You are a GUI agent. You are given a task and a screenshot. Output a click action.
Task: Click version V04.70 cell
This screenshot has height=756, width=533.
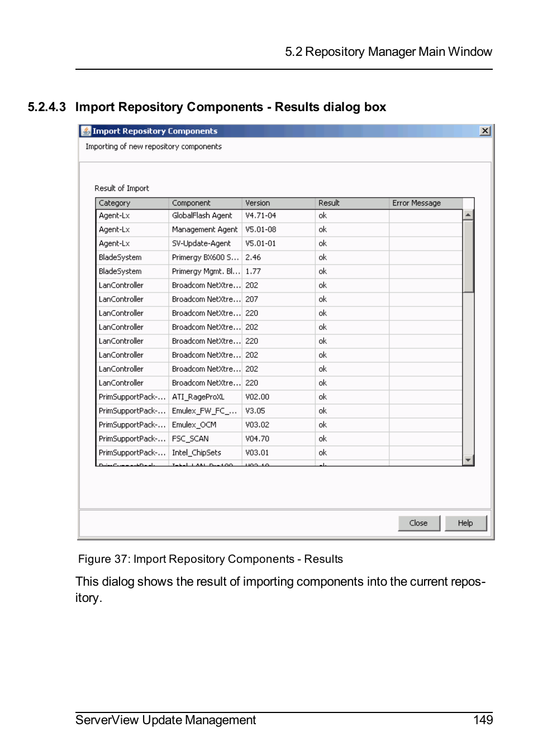click(279, 439)
